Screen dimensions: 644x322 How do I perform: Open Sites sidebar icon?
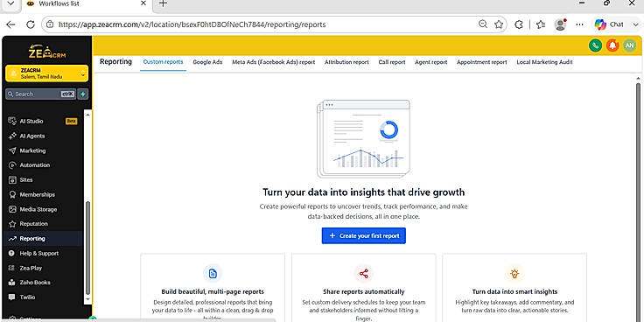coord(12,180)
